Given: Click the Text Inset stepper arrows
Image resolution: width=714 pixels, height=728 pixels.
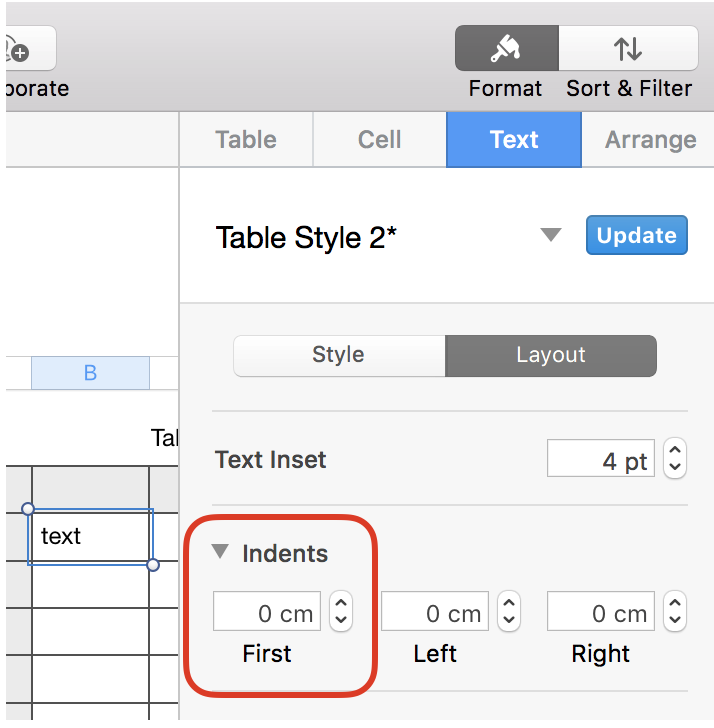Looking at the screenshot, I should tap(676, 460).
